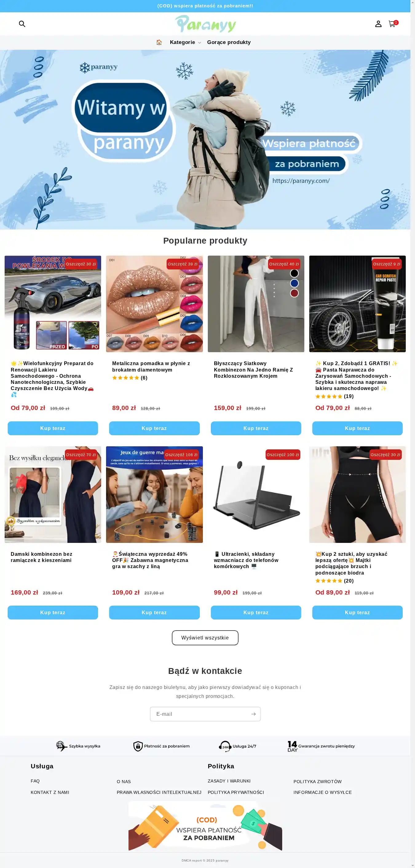The image size is (415, 868).
Task: Expand the Kategorie dropdown menu
Action: pos(185,42)
